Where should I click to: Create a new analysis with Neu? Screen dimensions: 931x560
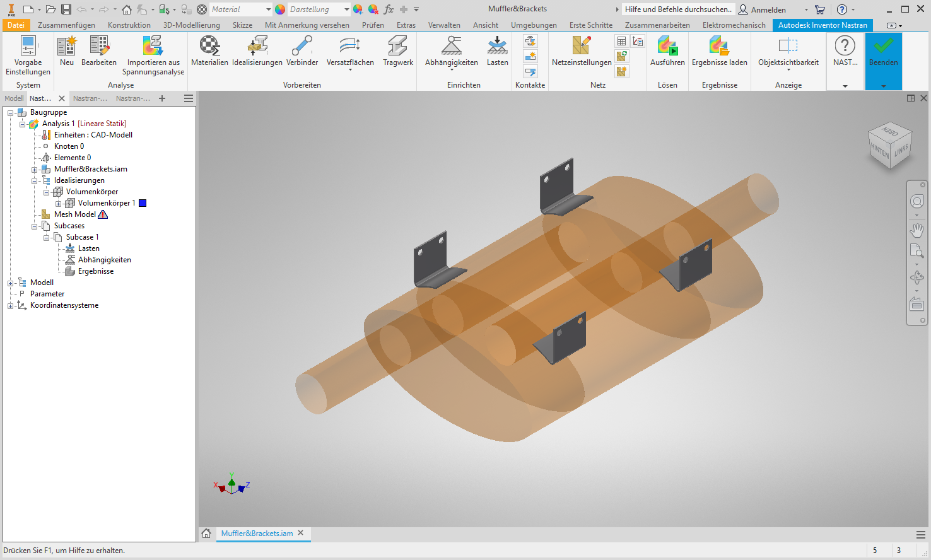[x=67, y=51]
